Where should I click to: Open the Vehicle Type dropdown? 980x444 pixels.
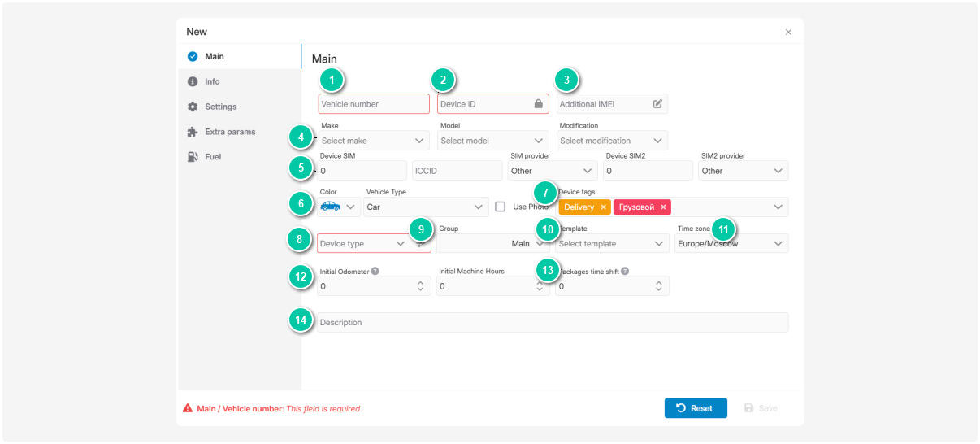(x=426, y=207)
